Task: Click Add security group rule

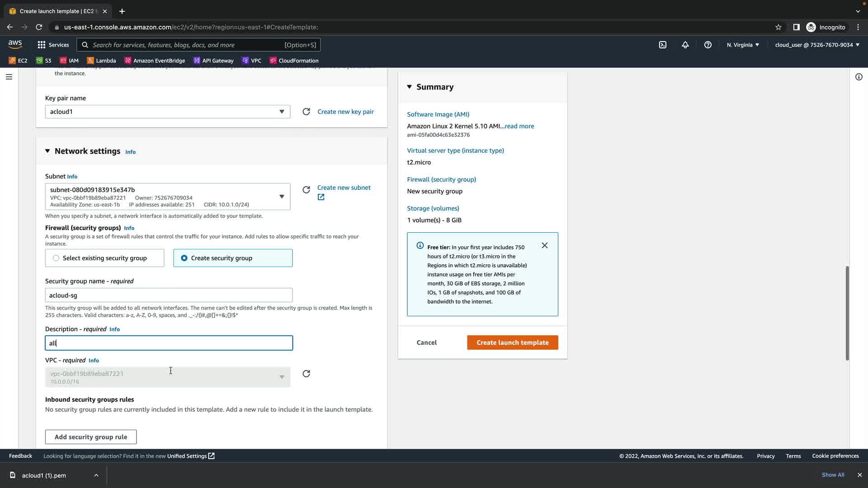Action: click(91, 437)
